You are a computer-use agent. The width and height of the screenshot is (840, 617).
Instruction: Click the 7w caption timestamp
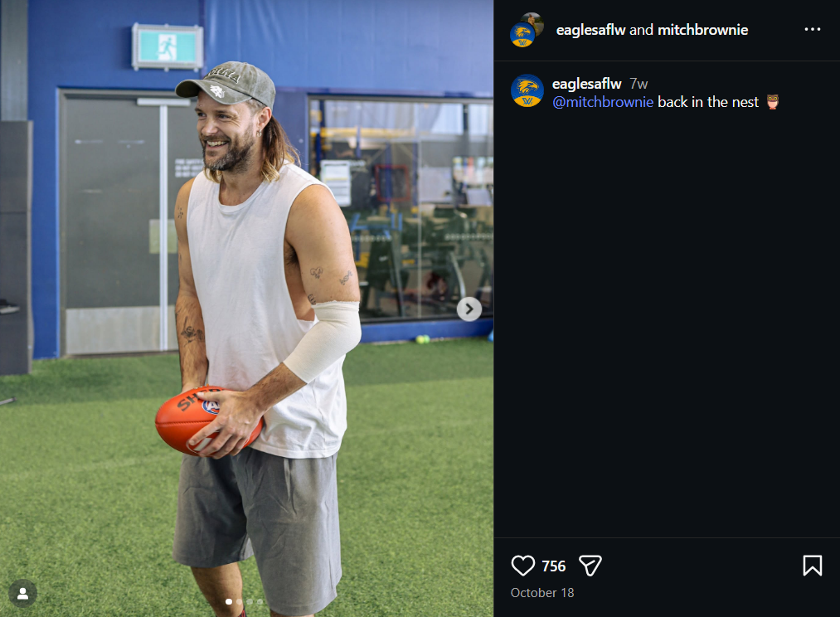click(638, 84)
